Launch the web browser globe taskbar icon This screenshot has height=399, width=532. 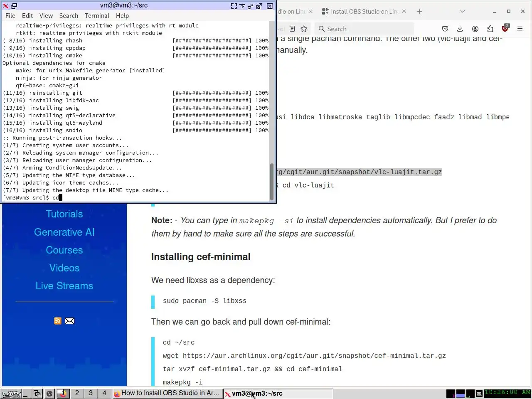[x=49, y=393]
